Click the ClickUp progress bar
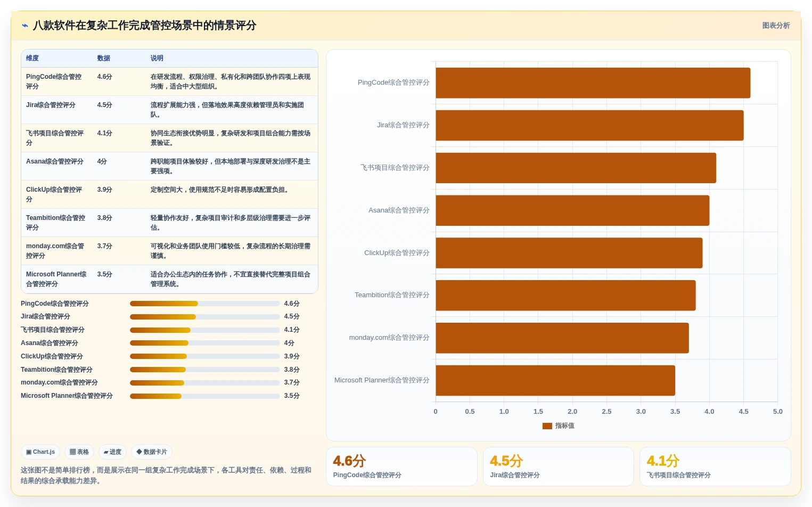This screenshot has width=812, height=507. (x=205, y=356)
